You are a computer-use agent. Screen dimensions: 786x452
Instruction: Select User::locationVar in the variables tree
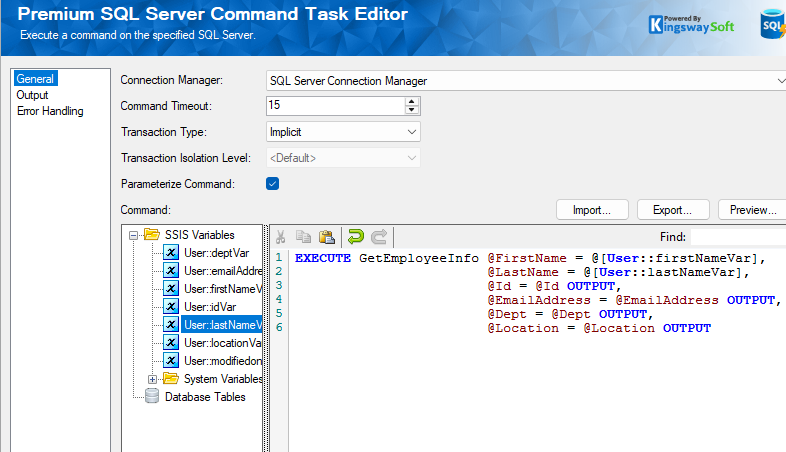pos(222,343)
